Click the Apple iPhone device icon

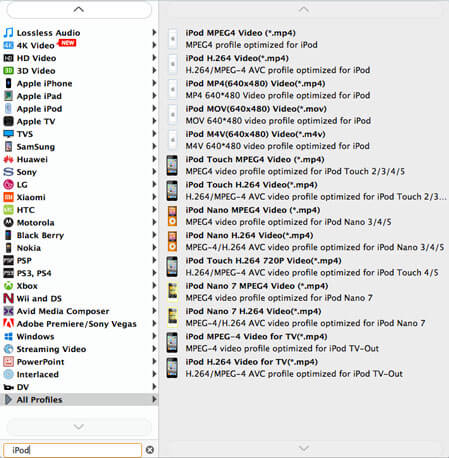point(8,83)
